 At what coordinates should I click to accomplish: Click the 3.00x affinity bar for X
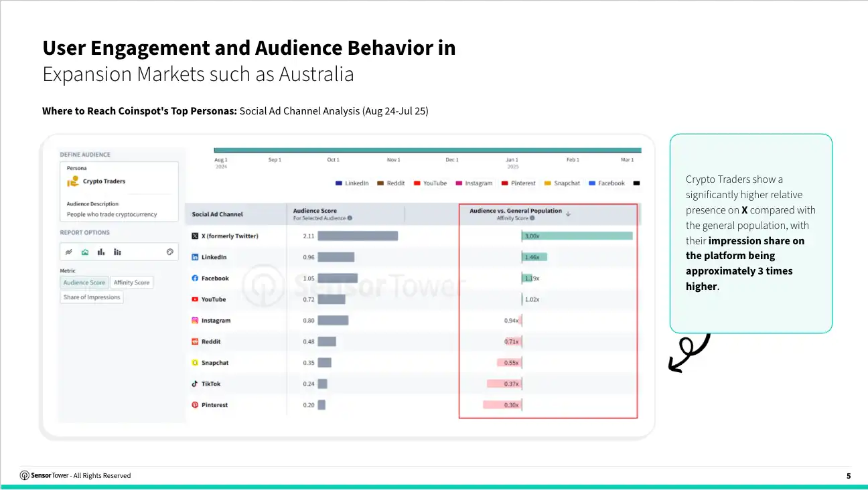(x=577, y=236)
